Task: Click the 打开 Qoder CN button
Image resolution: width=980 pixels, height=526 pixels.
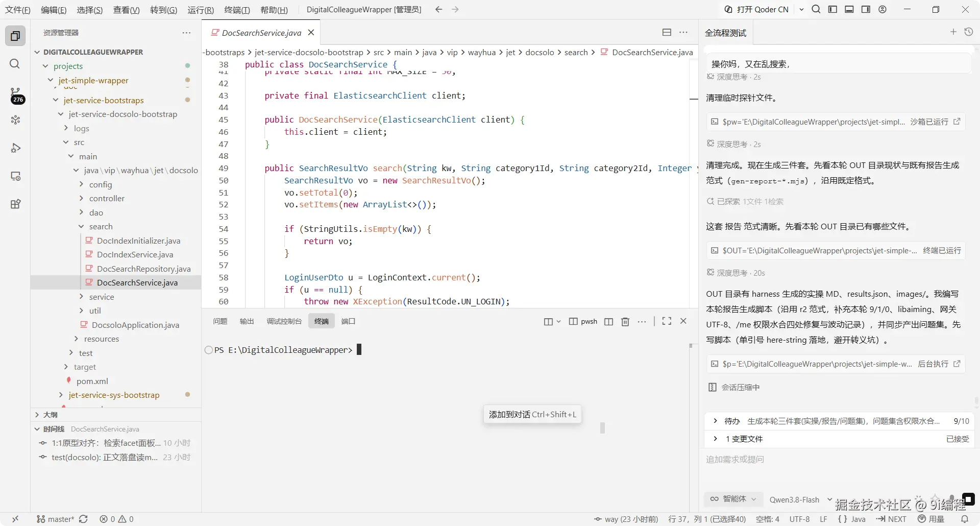Action: pyautogui.click(x=756, y=9)
